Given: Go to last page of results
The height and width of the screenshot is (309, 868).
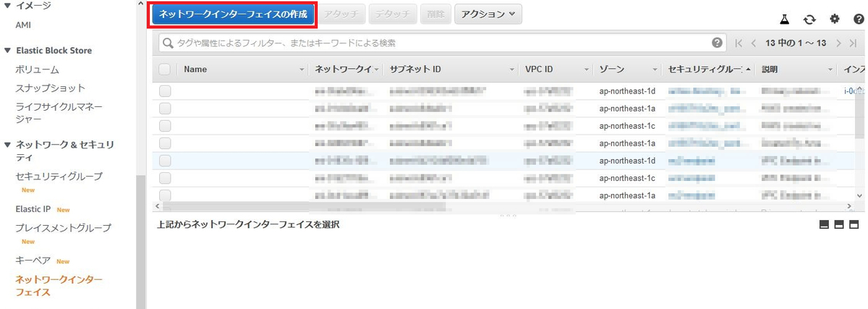Looking at the screenshot, I should 854,43.
